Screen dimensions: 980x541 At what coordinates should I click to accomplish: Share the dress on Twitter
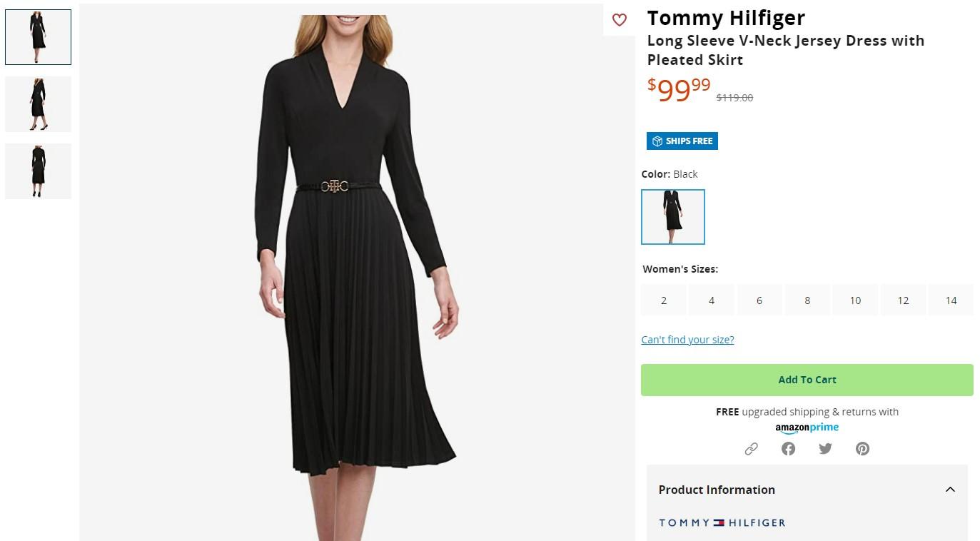[x=825, y=449]
